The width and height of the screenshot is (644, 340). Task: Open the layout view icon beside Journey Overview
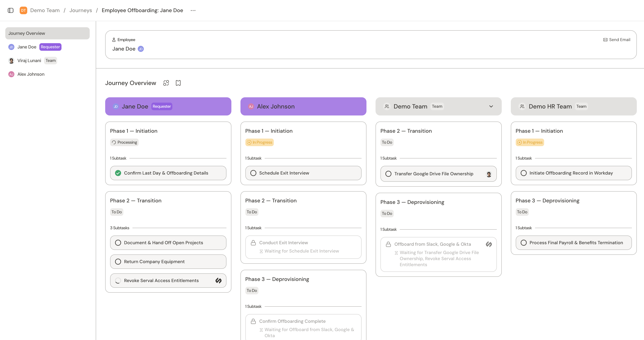(166, 83)
